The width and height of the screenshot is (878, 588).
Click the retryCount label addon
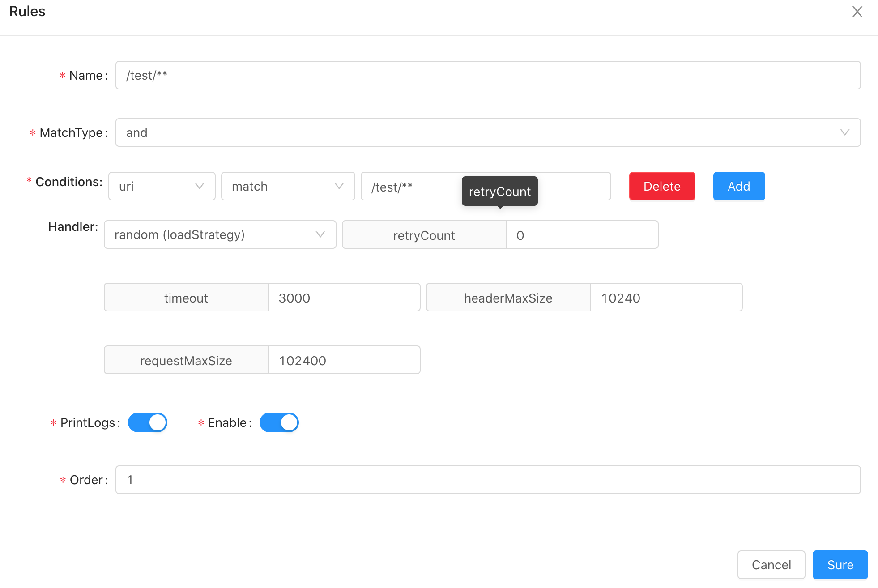(x=424, y=235)
